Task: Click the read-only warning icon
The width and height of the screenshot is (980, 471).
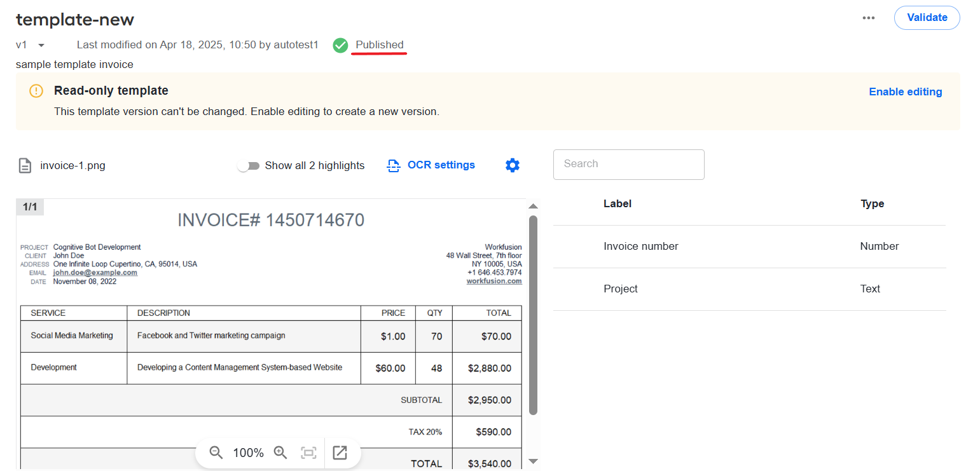Action: pos(36,91)
